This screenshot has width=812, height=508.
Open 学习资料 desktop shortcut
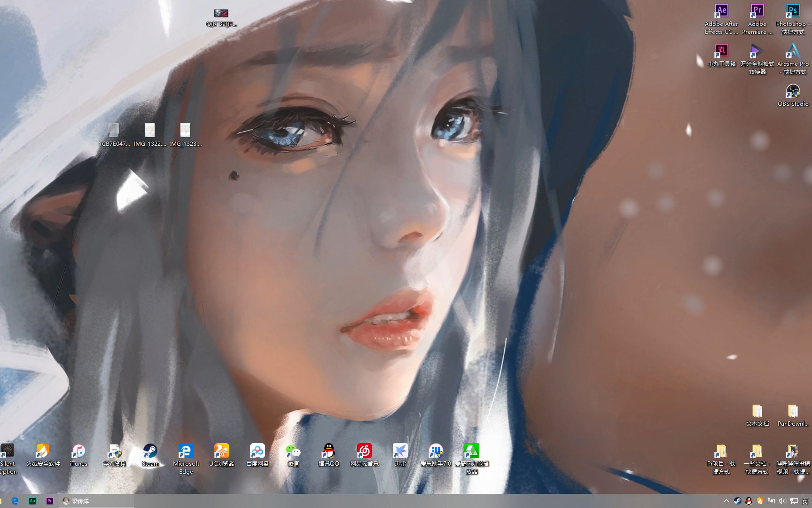pos(114,455)
